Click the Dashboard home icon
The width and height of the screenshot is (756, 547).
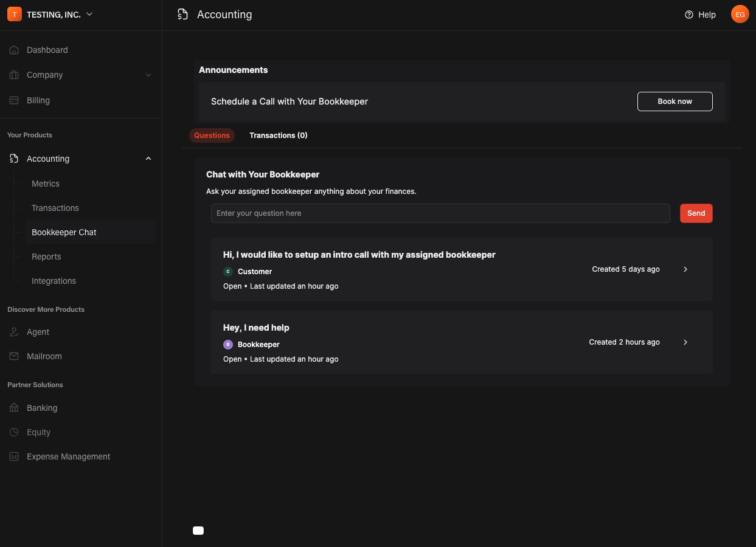(x=14, y=50)
